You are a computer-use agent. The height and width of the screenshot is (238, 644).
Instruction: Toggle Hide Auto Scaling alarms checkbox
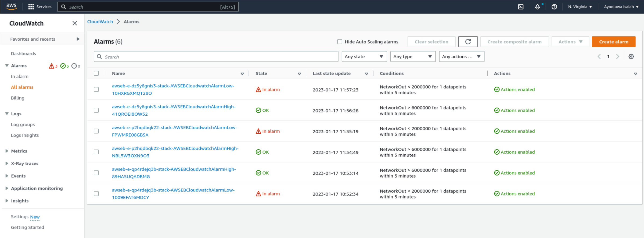tap(340, 42)
